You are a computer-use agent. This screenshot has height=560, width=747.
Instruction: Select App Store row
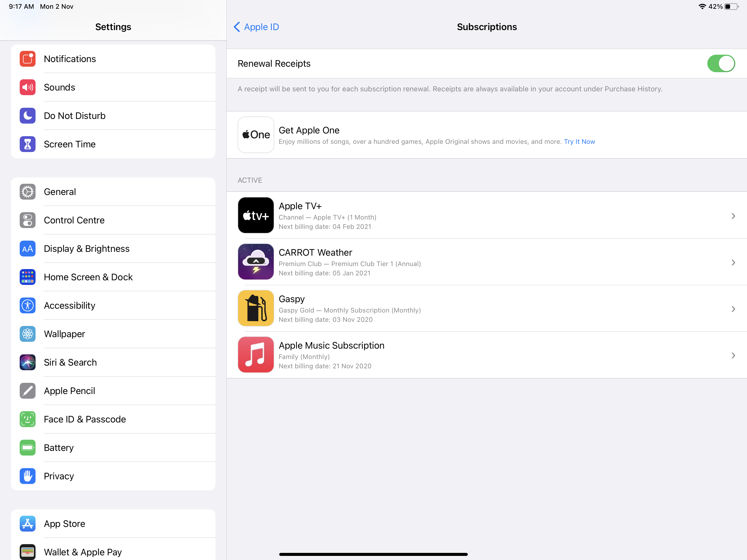113,524
